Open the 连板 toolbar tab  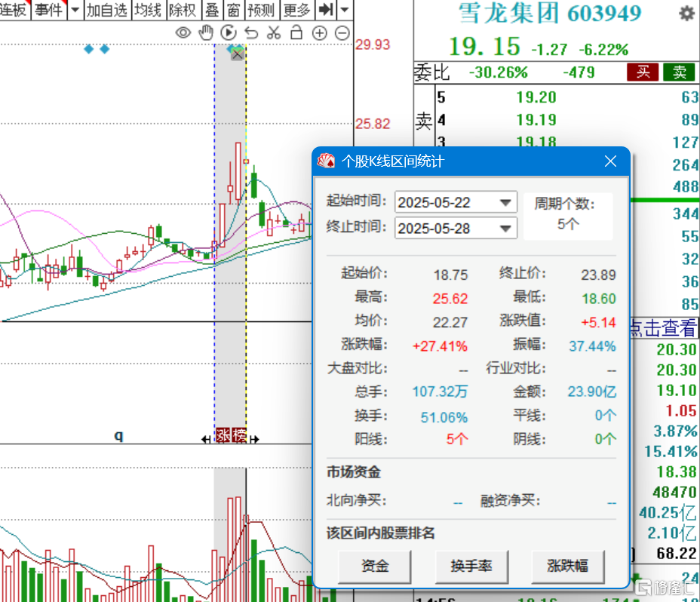point(14,9)
